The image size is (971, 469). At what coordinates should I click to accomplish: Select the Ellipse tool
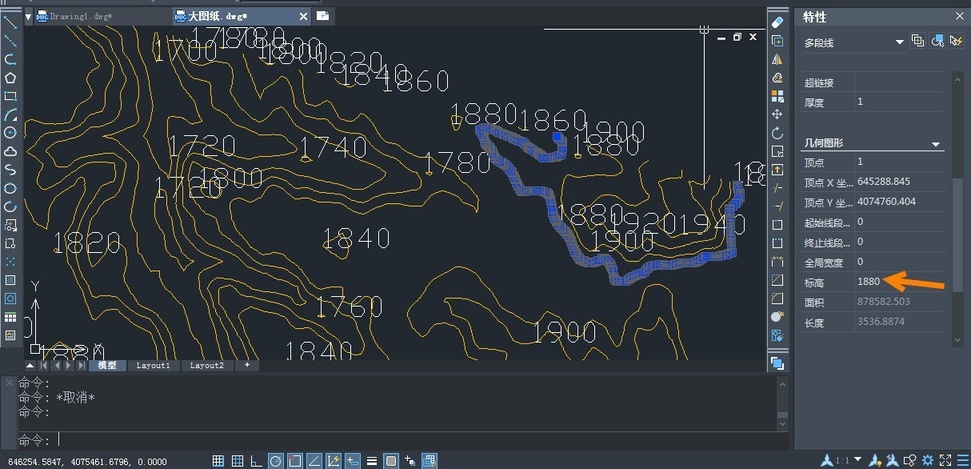tap(11, 188)
